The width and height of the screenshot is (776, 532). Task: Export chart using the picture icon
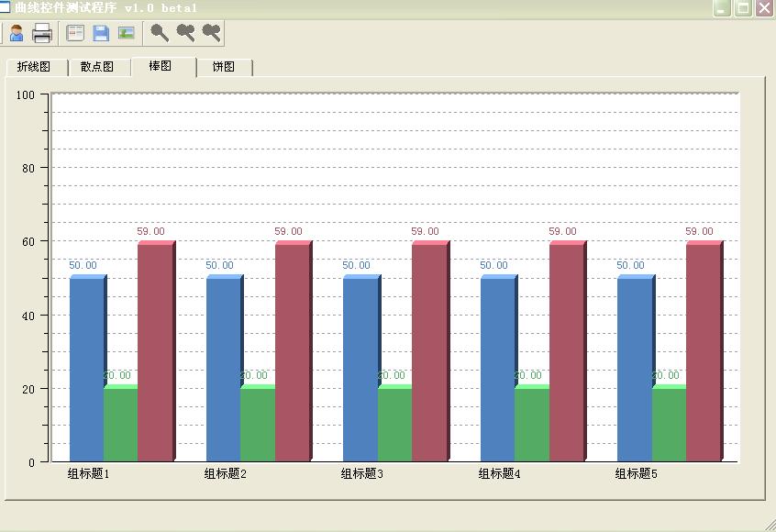[127, 33]
